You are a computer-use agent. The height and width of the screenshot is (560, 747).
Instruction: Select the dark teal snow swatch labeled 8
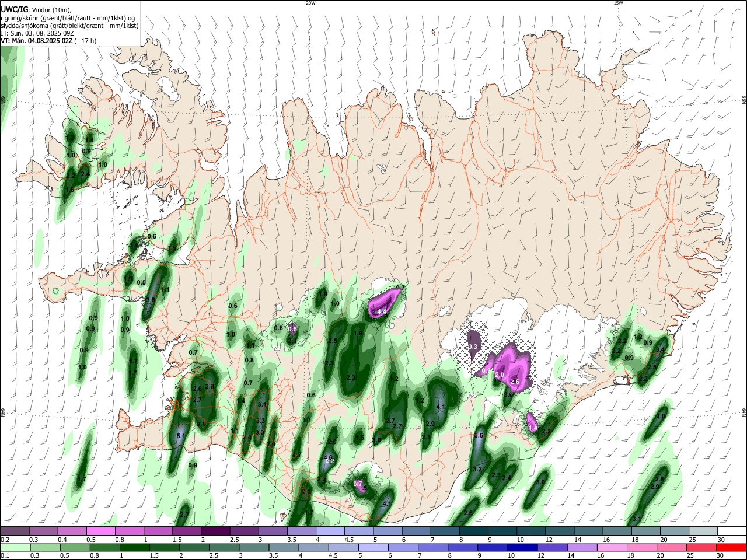[474, 531]
